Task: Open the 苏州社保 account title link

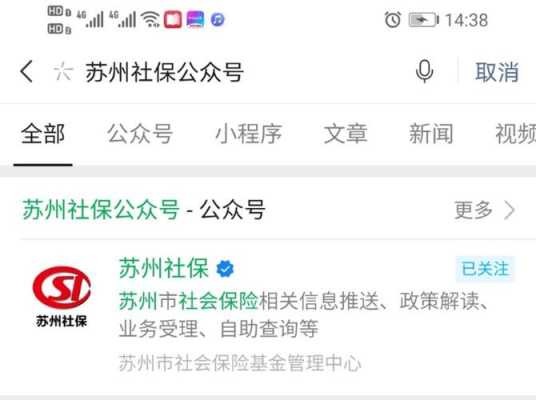Action: point(164,268)
